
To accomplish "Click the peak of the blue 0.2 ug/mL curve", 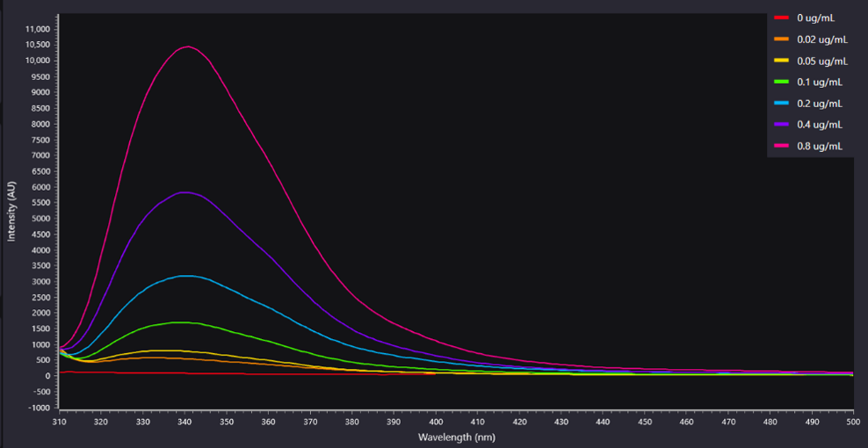I will pyautogui.click(x=186, y=276).
